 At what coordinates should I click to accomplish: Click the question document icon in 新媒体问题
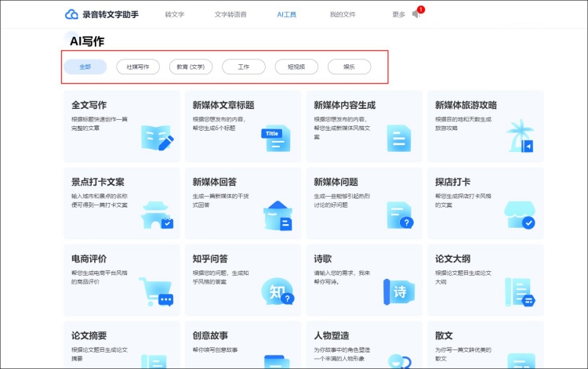pos(400,215)
